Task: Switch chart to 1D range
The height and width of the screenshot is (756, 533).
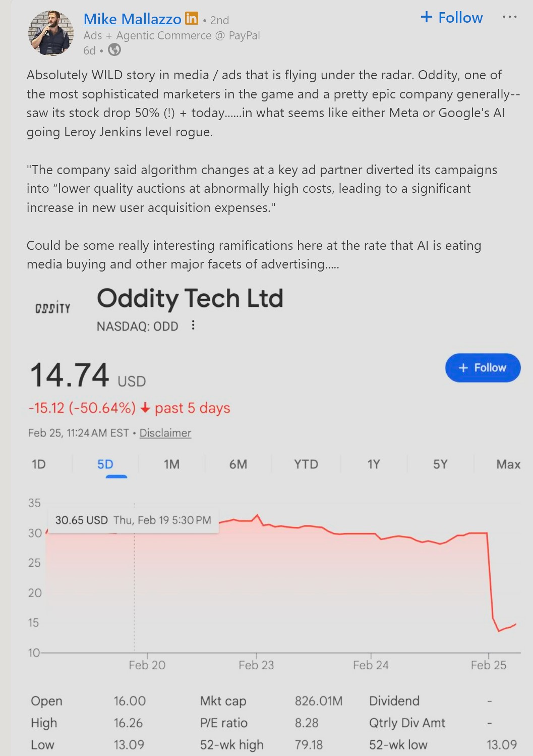Action: click(39, 464)
